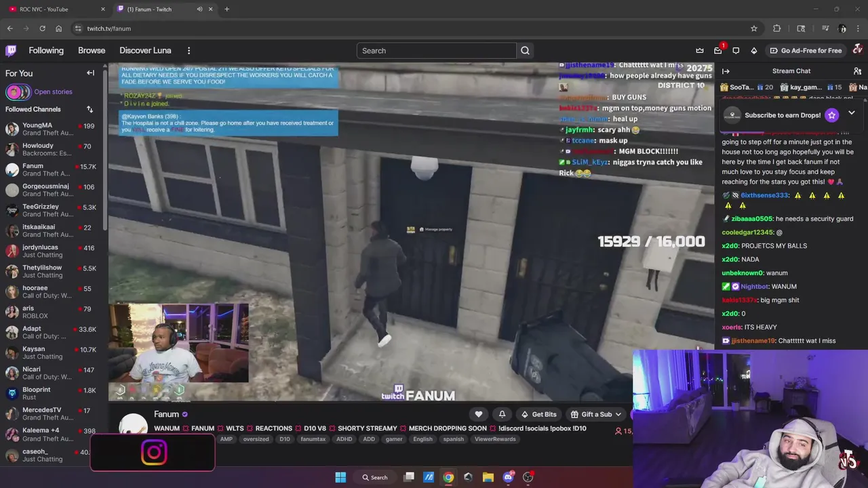Open the Twitch home logo
Viewport: 868px width, 488px height.
(x=11, y=50)
